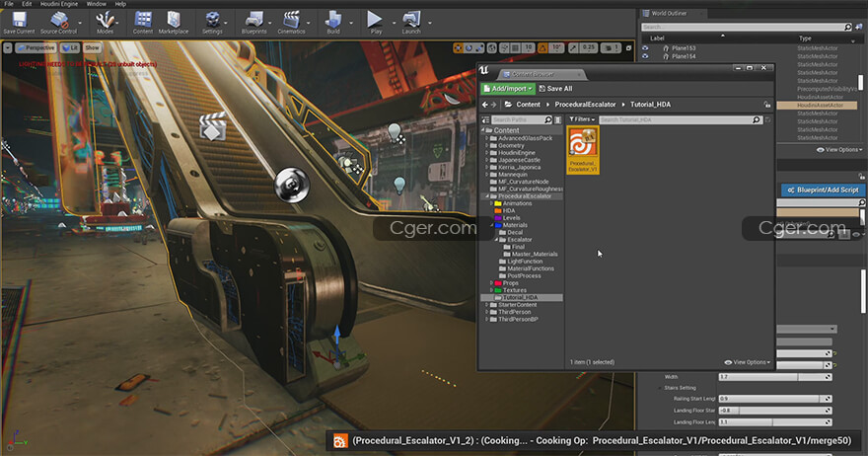Open the Edit menu

click(27, 4)
